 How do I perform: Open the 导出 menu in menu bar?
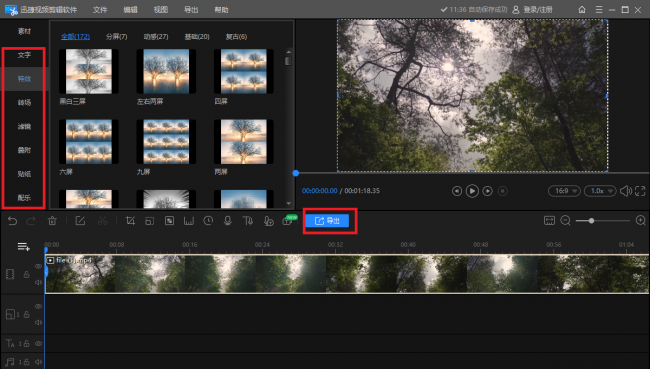click(191, 10)
